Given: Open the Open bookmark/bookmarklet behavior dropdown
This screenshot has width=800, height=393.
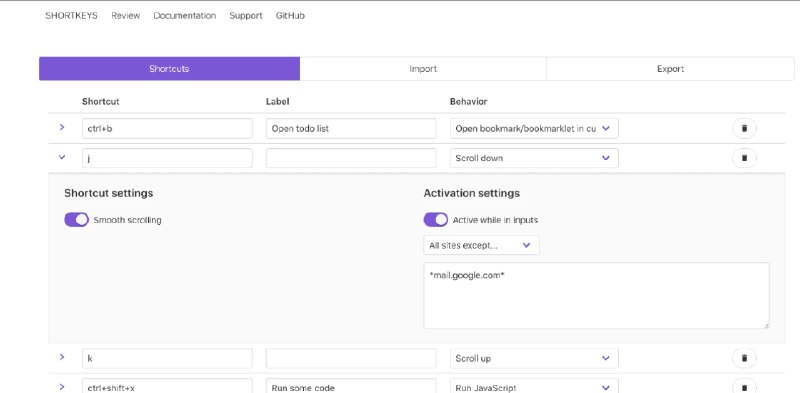Looking at the screenshot, I should (534, 129).
